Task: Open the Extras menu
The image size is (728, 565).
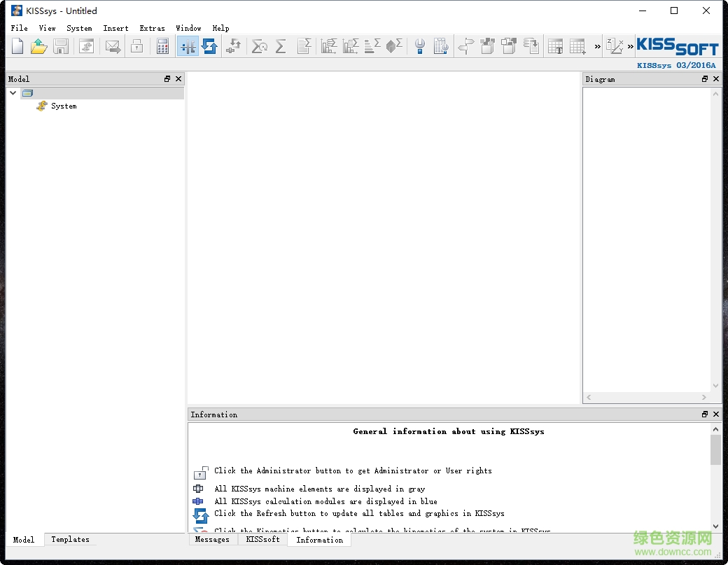Action: coord(152,28)
